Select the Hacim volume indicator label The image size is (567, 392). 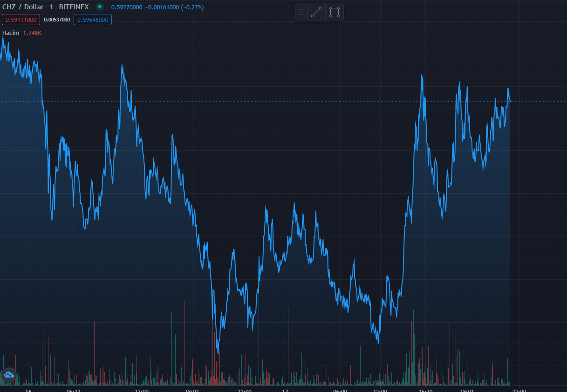[11, 33]
